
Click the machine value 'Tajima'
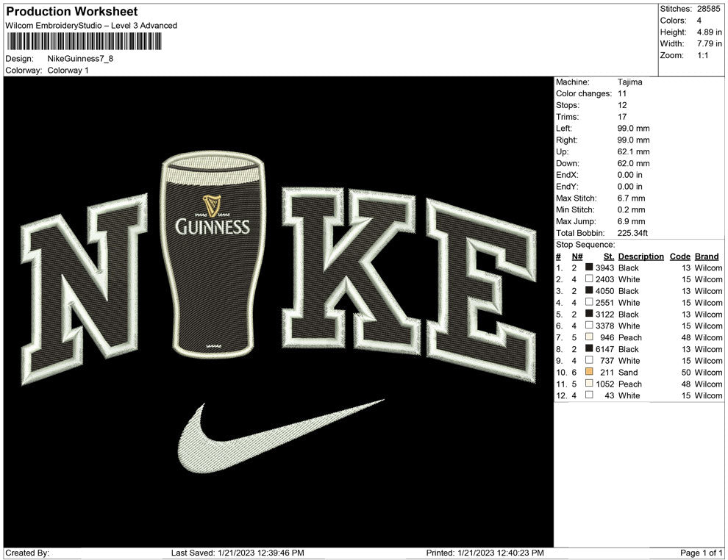pyautogui.click(x=630, y=82)
